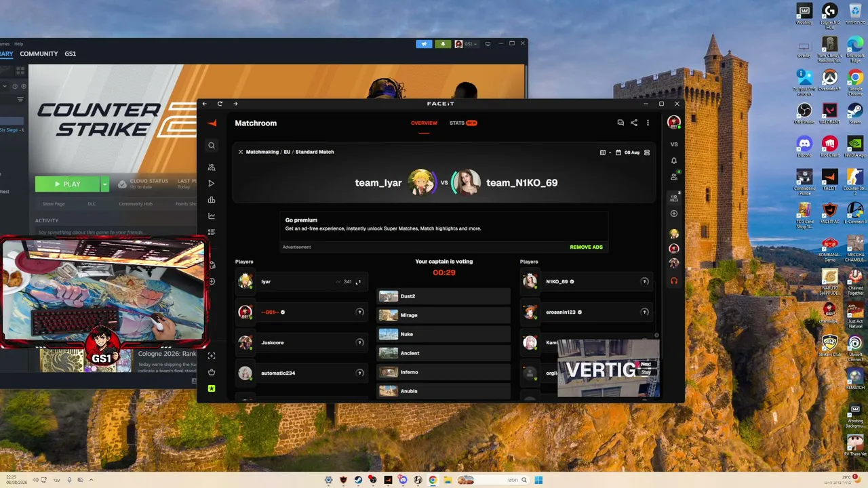Select Dust2 in the map vote list
868x488 pixels.
coord(443,296)
